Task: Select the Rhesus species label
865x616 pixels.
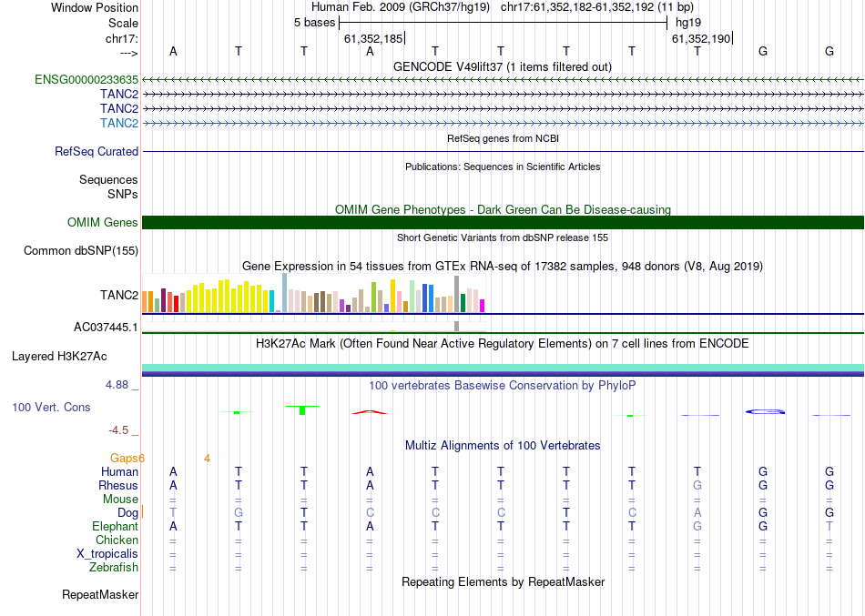Action: click(x=118, y=485)
